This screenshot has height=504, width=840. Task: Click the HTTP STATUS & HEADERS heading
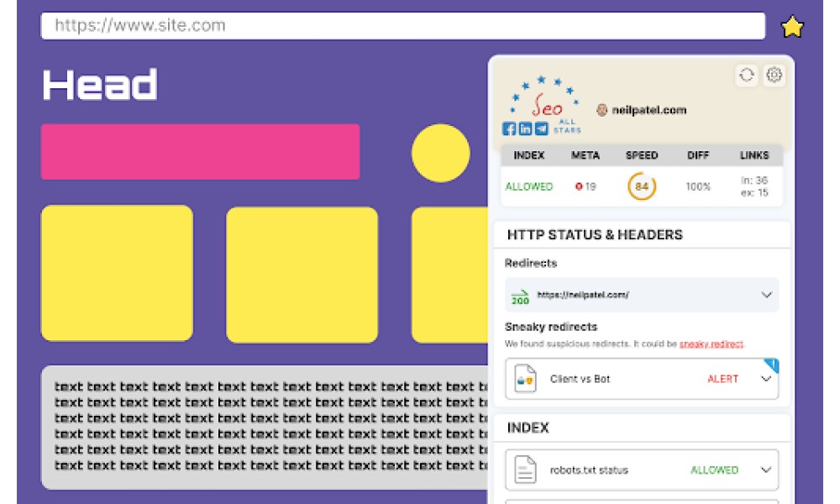pos(595,234)
